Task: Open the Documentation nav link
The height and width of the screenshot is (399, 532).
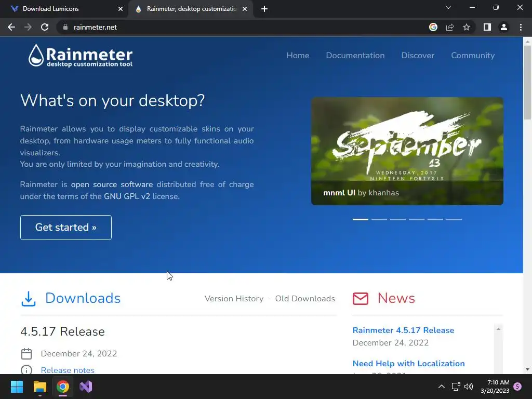Action: tap(355, 56)
